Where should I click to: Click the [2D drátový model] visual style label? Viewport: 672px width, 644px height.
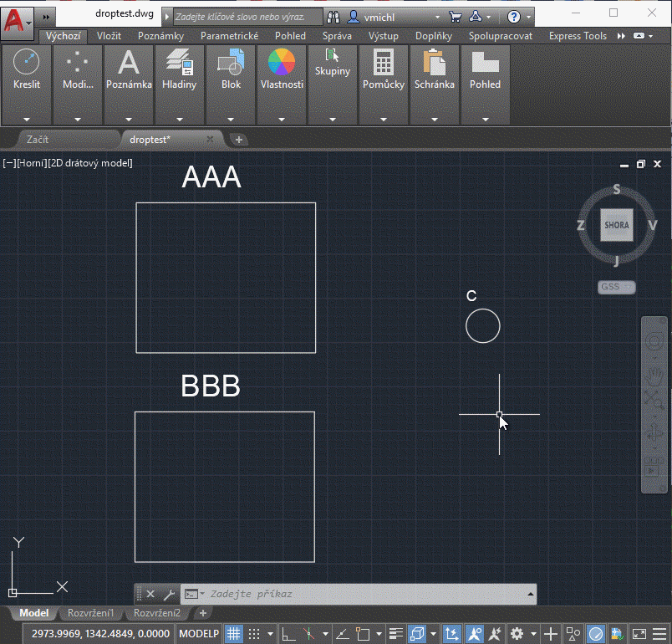(90, 163)
